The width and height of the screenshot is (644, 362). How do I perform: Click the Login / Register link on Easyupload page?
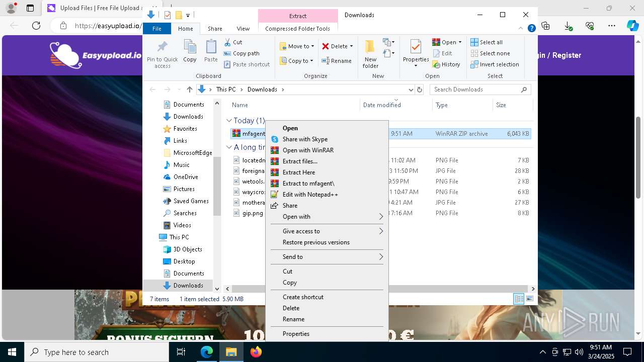coord(559,55)
